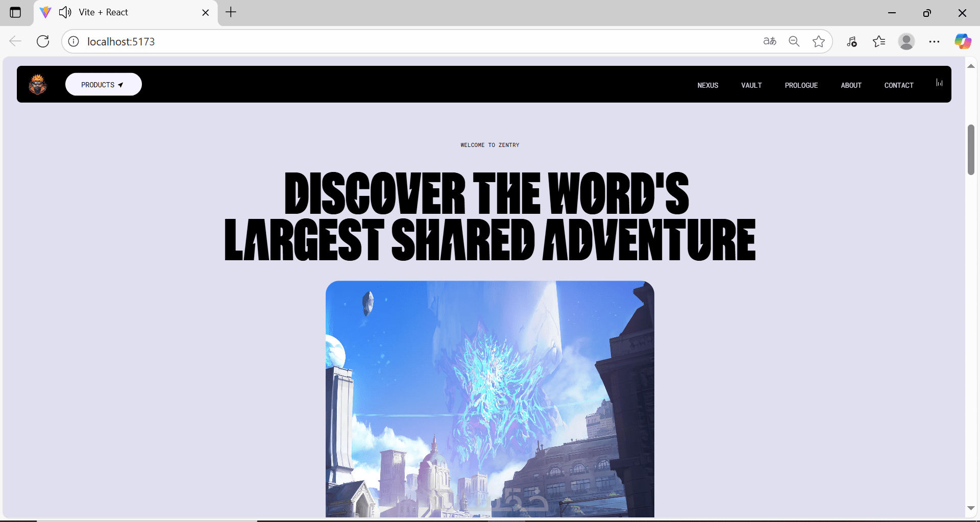Minimize the browser window

pos(892,12)
